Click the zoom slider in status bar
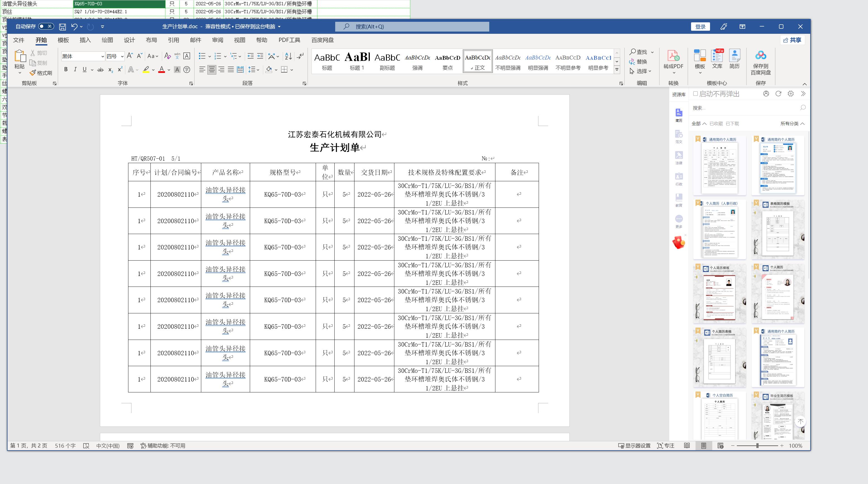The width and height of the screenshot is (868, 484). point(757,445)
